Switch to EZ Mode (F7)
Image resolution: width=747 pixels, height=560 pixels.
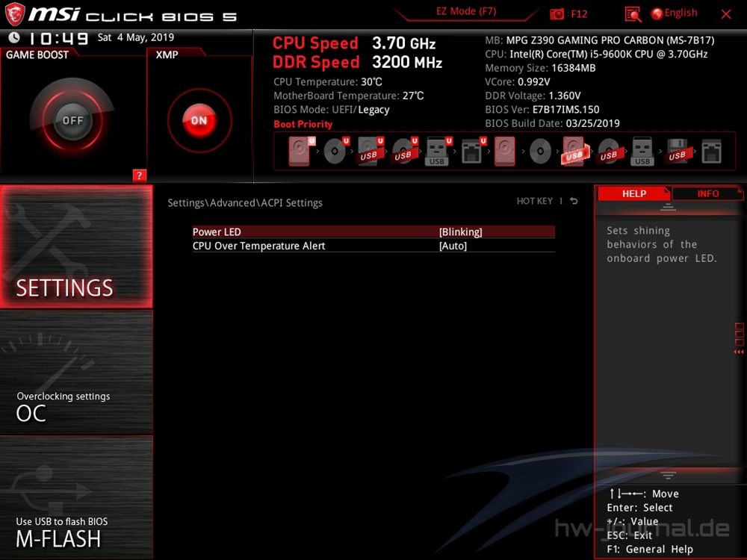point(466,12)
